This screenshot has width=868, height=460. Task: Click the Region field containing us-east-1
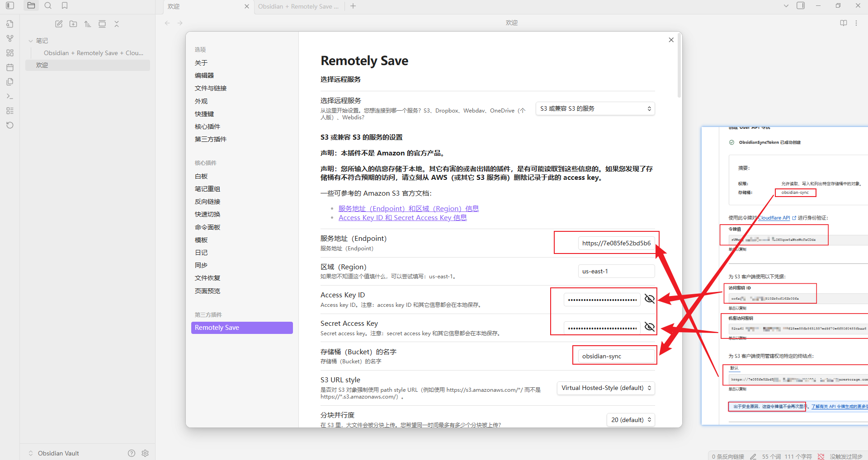[616, 271]
